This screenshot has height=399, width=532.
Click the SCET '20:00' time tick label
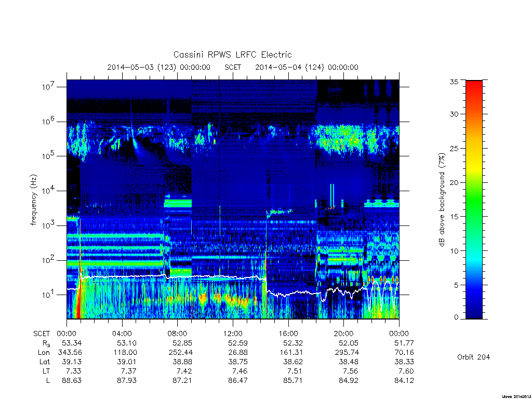[x=344, y=334]
